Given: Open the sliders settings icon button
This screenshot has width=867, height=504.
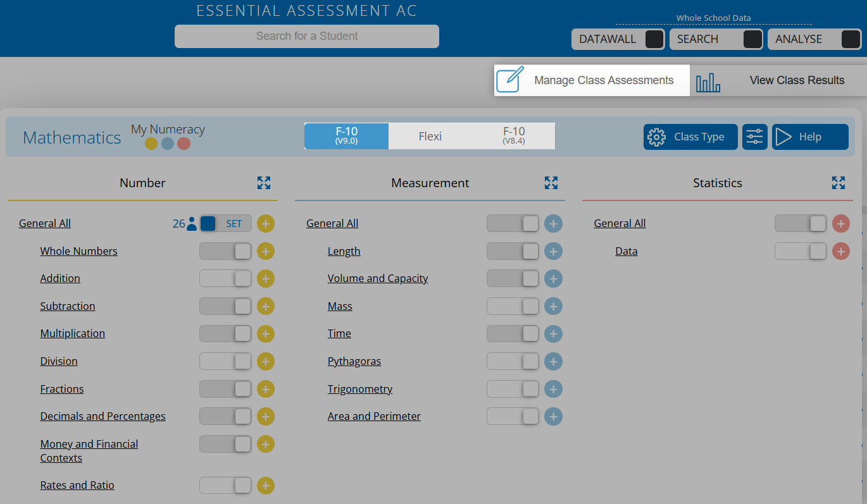Looking at the screenshot, I should pyautogui.click(x=754, y=137).
